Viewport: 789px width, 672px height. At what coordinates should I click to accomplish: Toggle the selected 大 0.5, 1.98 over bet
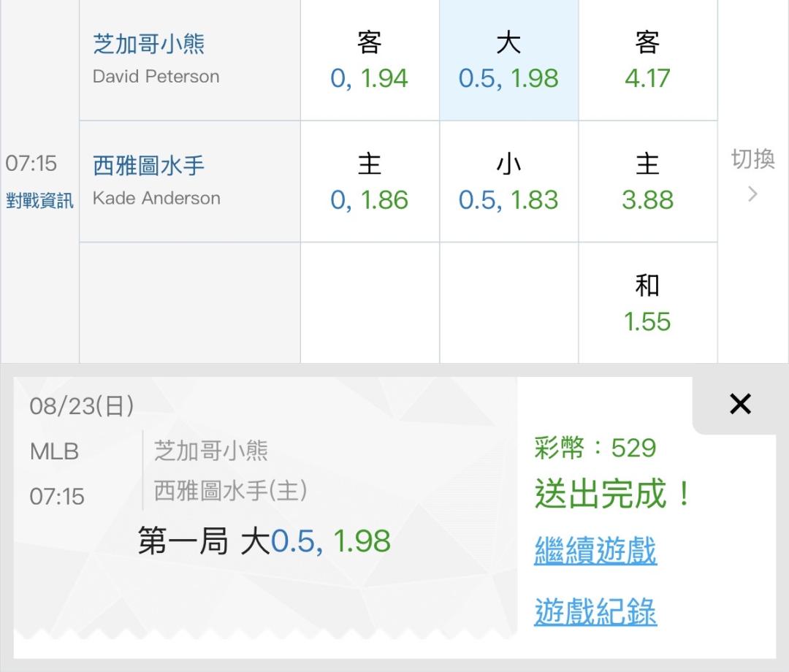tap(508, 61)
